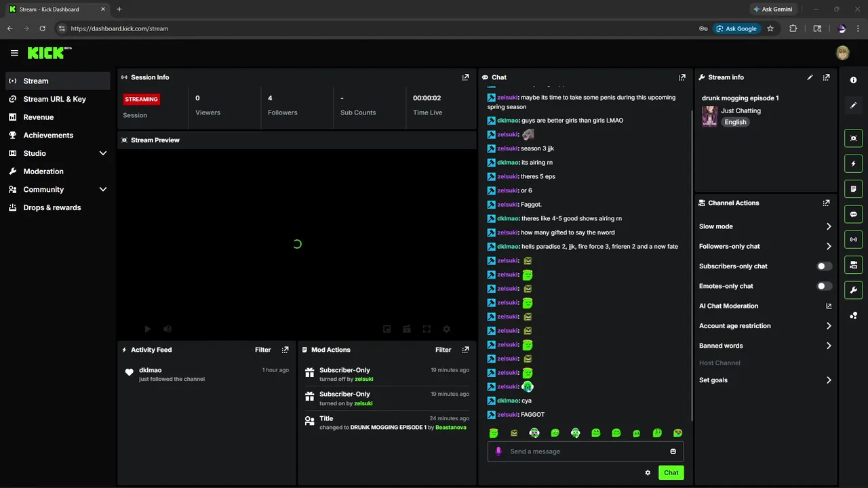Open the user avatar at top right of the dashboard

point(842,53)
